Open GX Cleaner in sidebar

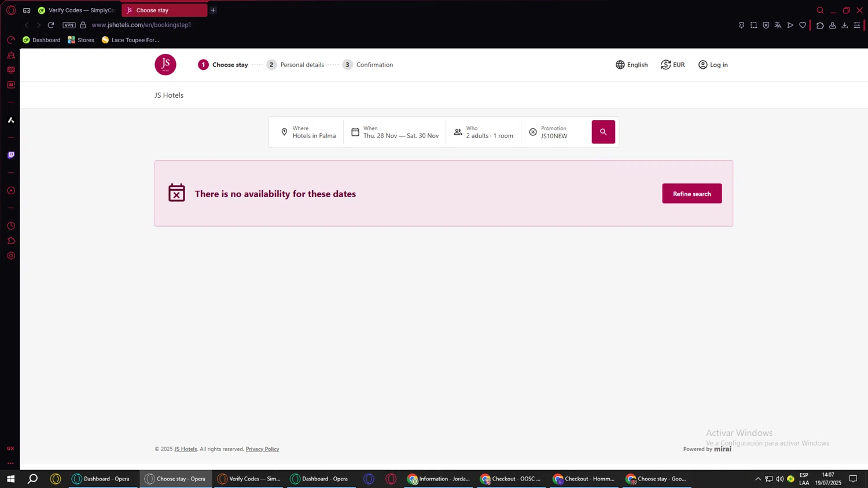pos(11,56)
